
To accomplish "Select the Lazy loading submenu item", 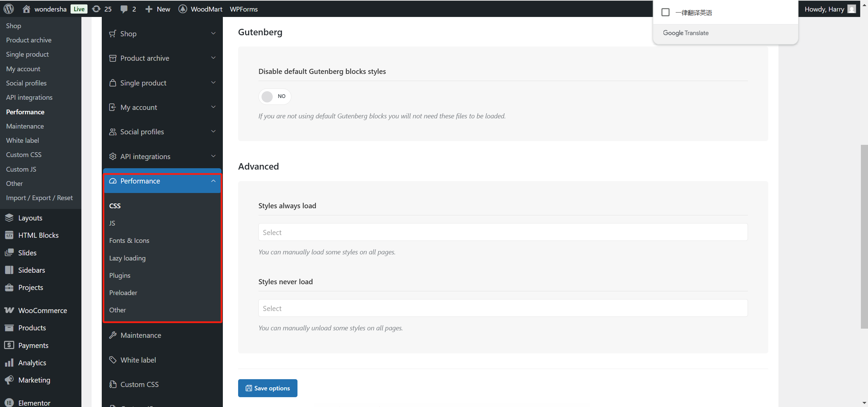I will [127, 258].
